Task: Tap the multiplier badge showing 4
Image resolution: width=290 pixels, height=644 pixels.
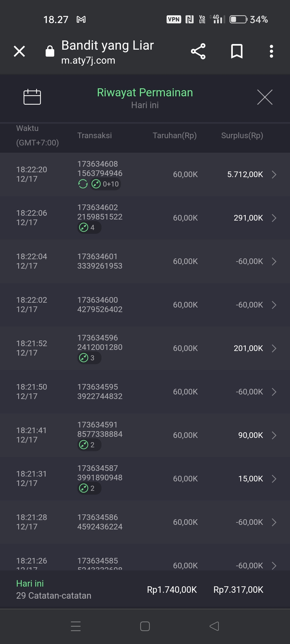Action: point(89,228)
